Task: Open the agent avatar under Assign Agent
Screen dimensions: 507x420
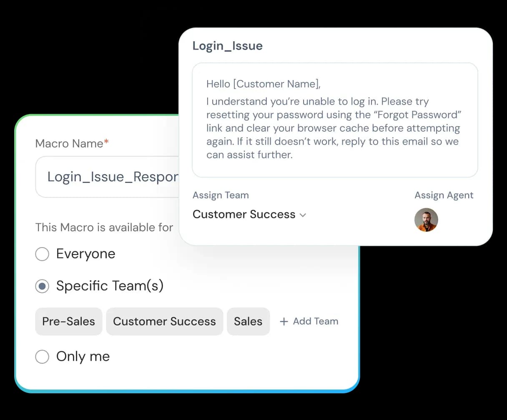Action: click(x=426, y=220)
